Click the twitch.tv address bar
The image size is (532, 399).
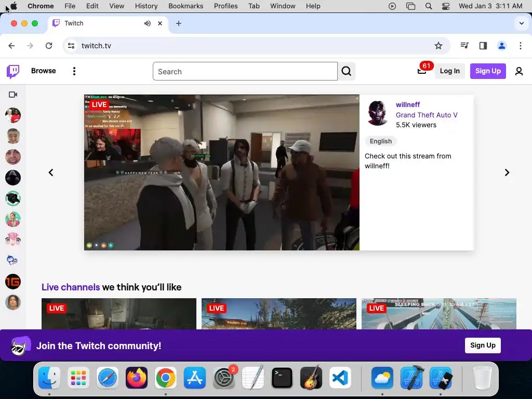click(x=257, y=46)
